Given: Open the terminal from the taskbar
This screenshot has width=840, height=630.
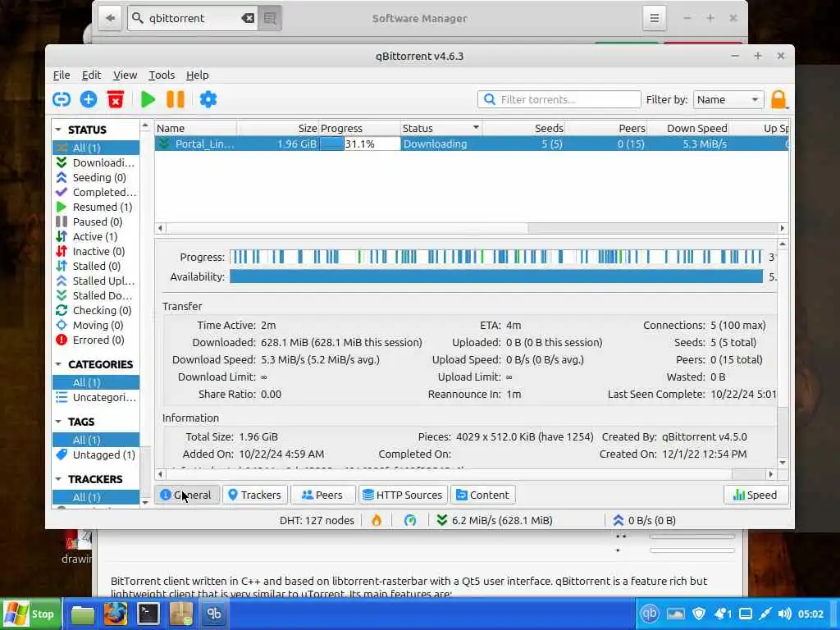Looking at the screenshot, I should [148, 614].
